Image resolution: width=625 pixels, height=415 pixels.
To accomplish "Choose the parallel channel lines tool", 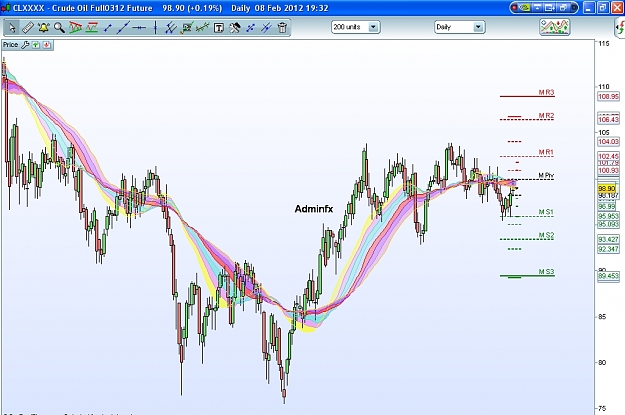I will pos(171,28).
